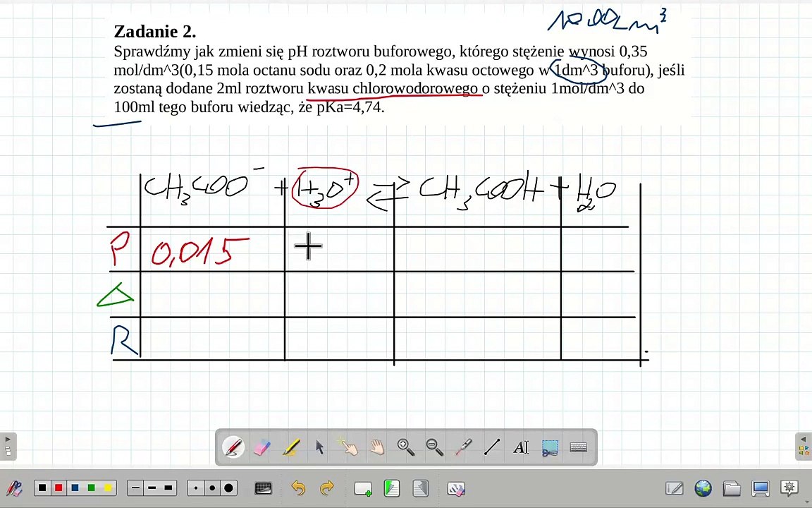
Task: Show the Desktop mode
Action: 761,488
